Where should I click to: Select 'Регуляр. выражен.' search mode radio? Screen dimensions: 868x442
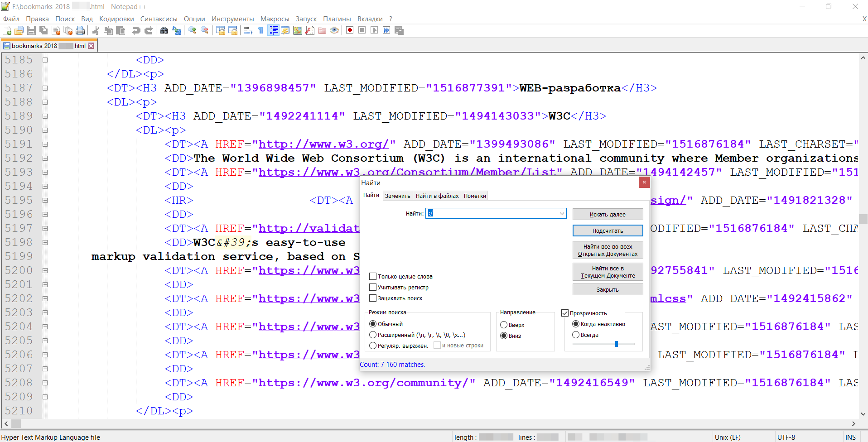[373, 346]
